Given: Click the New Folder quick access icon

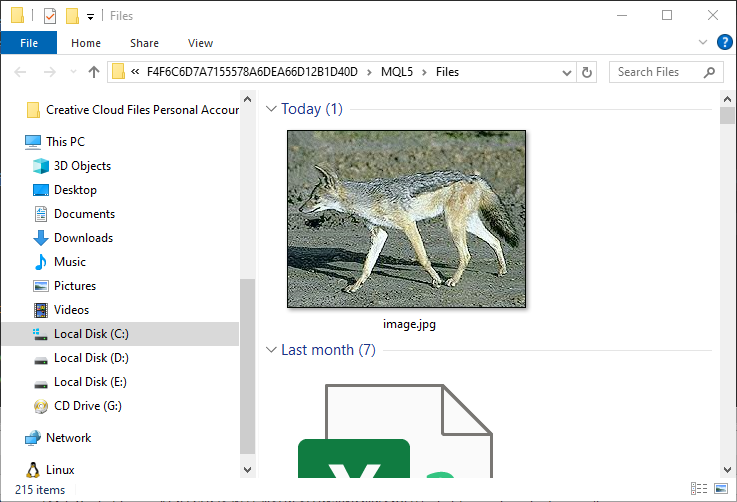Looking at the screenshot, I should tap(71, 16).
